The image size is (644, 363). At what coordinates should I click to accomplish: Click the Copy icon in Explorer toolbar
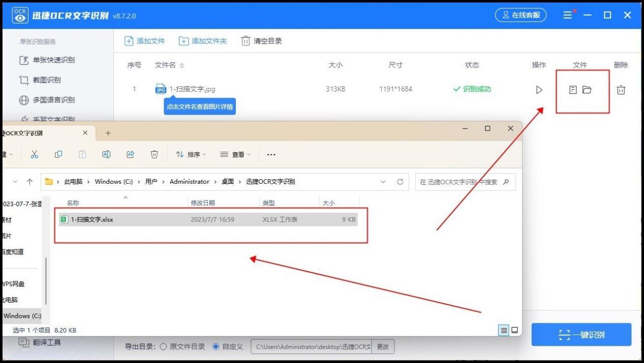click(58, 154)
